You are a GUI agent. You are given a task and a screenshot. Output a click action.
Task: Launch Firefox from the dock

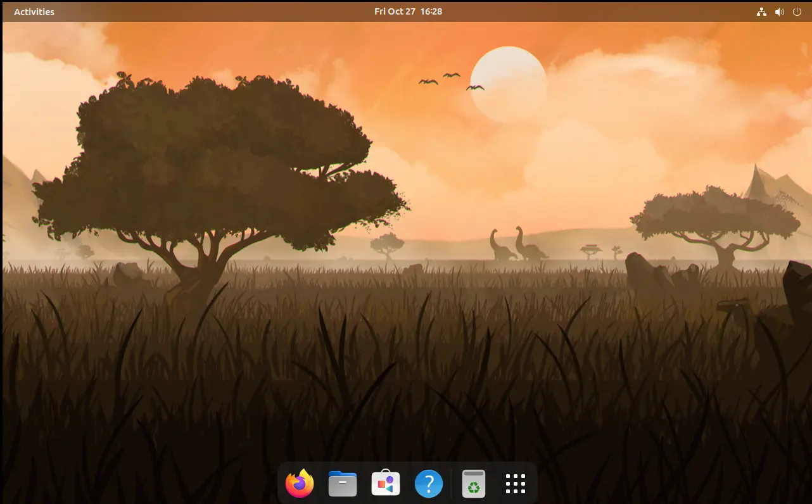click(300, 484)
